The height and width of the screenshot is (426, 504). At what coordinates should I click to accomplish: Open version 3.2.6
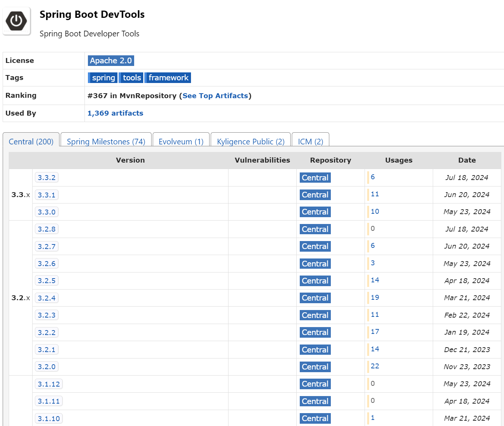coord(47,263)
